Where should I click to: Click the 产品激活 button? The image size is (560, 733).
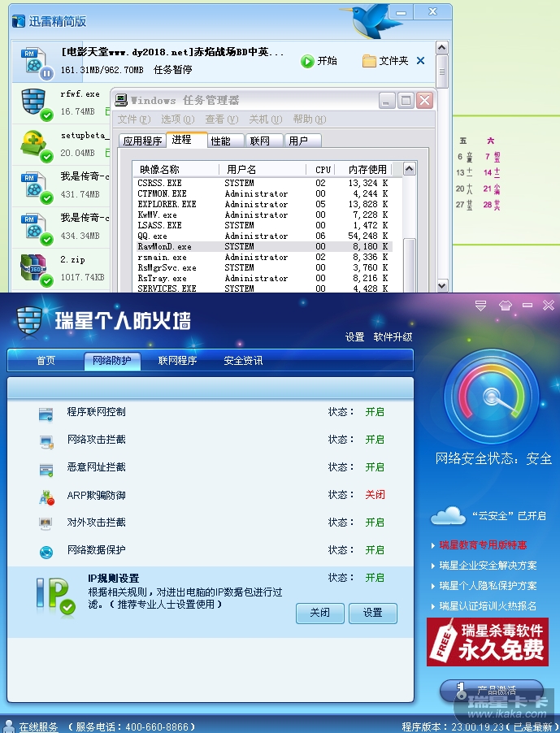(491, 690)
